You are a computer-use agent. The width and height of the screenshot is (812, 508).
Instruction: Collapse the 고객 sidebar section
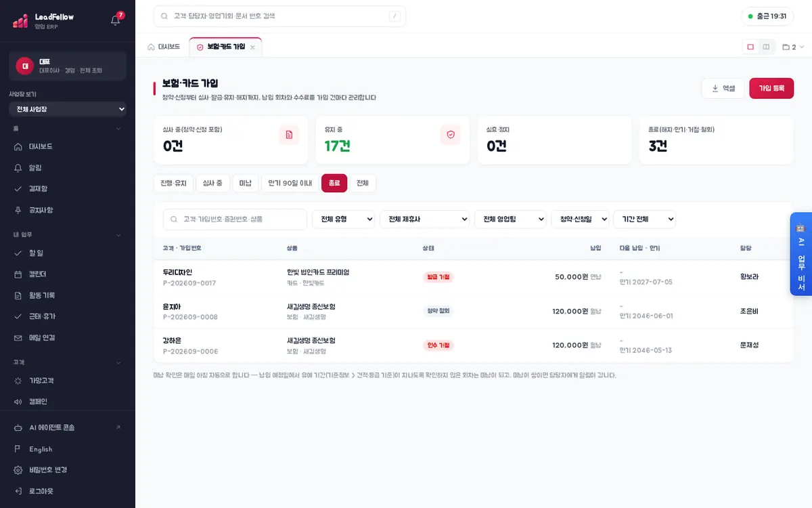(68, 362)
